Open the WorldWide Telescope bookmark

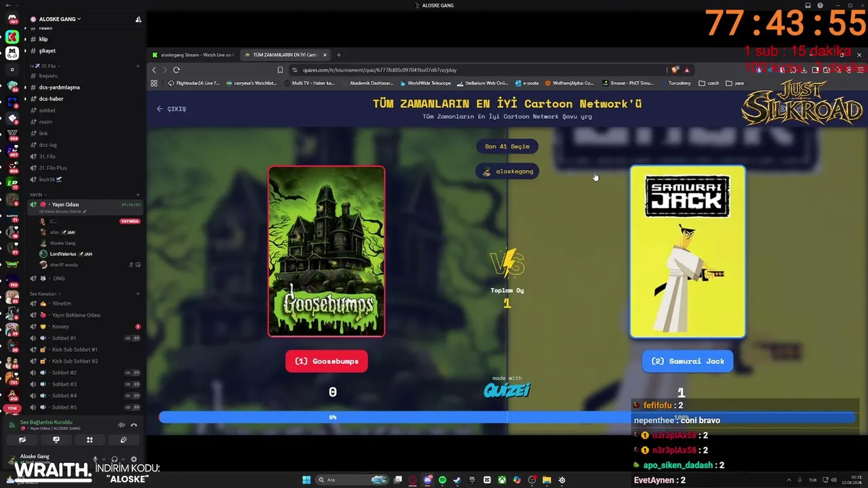pos(425,83)
